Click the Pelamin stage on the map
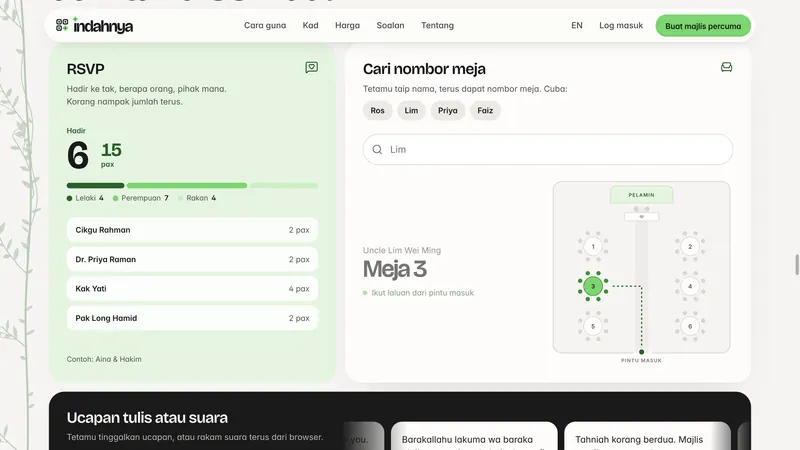This screenshot has width=800, height=450. click(x=641, y=195)
